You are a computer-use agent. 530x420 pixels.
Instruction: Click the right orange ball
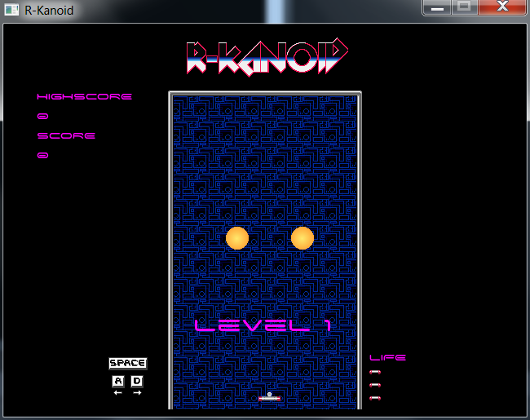click(303, 238)
